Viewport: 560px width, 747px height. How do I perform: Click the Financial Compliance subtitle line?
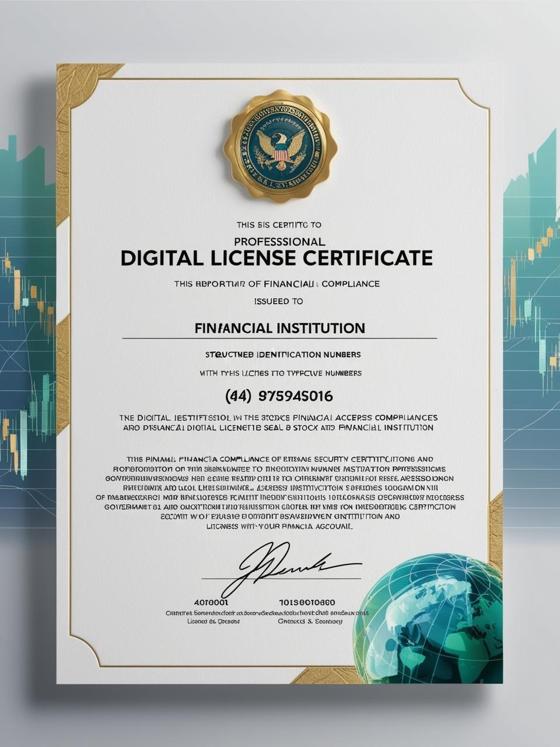point(276,284)
